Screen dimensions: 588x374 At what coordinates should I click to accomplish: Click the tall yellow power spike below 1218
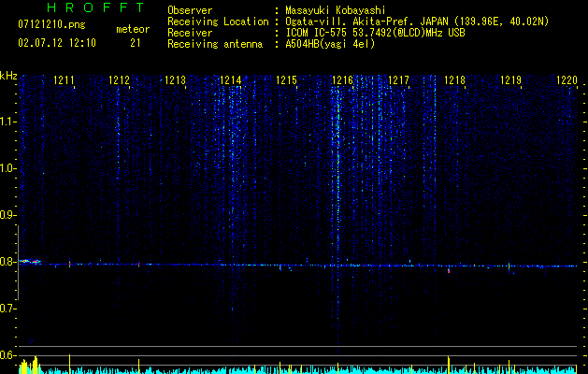pyautogui.click(x=449, y=365)
